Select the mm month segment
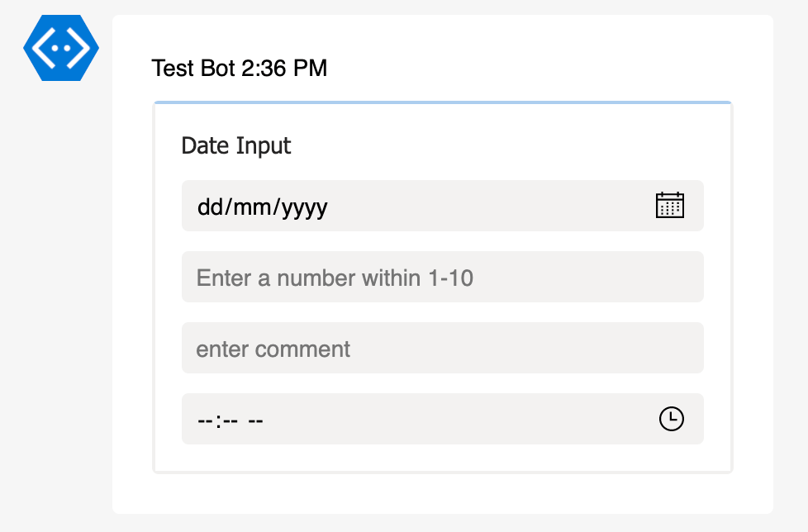Screen dimensions: 808x532 coord(252,207)
